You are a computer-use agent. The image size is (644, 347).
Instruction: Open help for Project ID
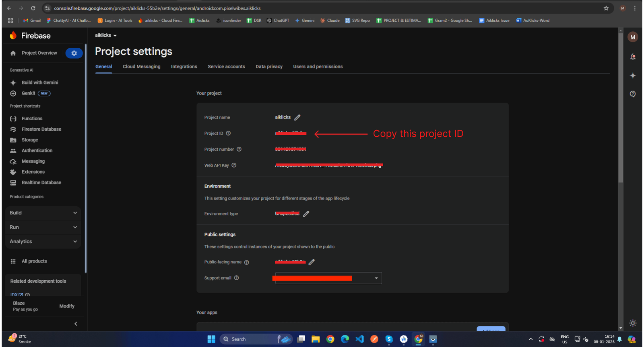[228, 133]
